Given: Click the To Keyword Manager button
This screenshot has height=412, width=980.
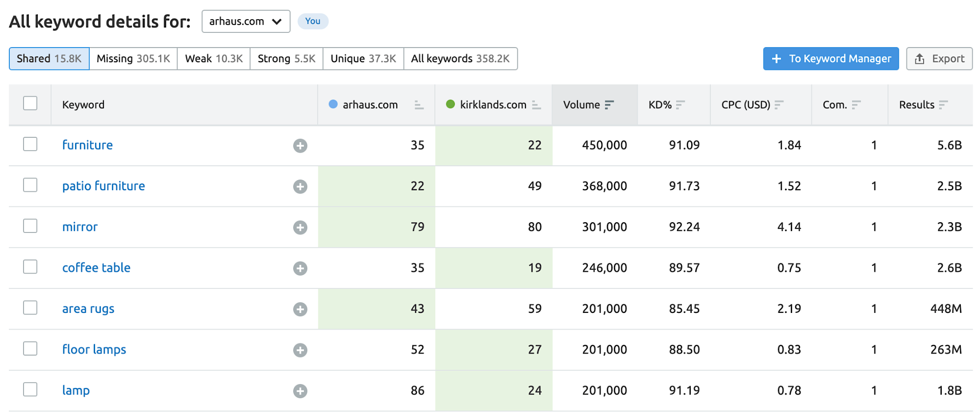Looking at the screenshot, I should pos(831,59).
